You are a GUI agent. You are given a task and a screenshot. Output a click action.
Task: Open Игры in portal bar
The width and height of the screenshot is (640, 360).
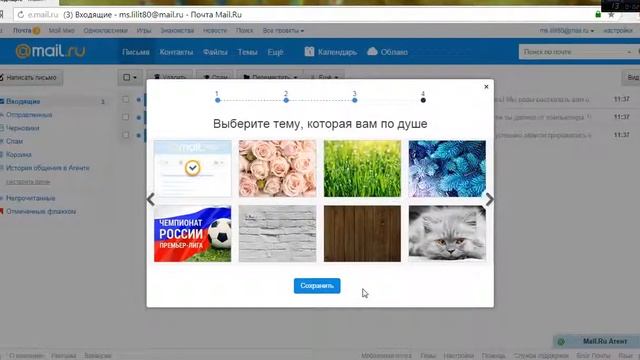144,31
